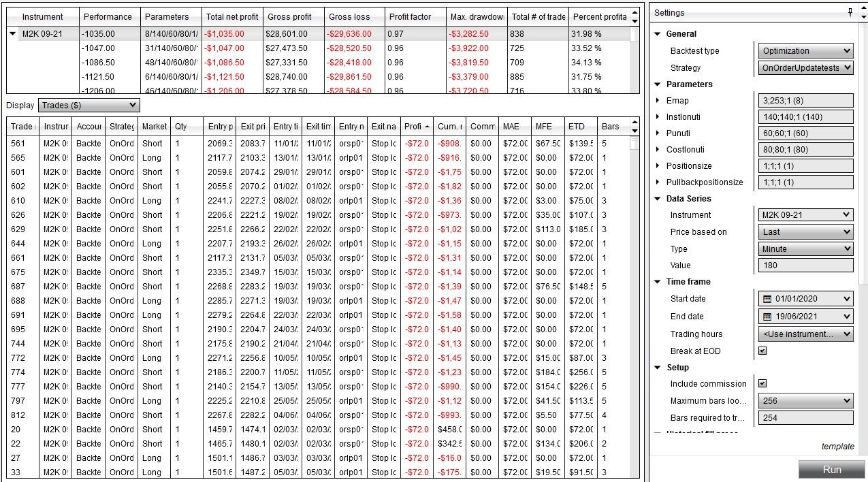Image resolution: width=868 pixels, height=482 pixels.
Task: Collapse the General settings section
Action: 657,33
